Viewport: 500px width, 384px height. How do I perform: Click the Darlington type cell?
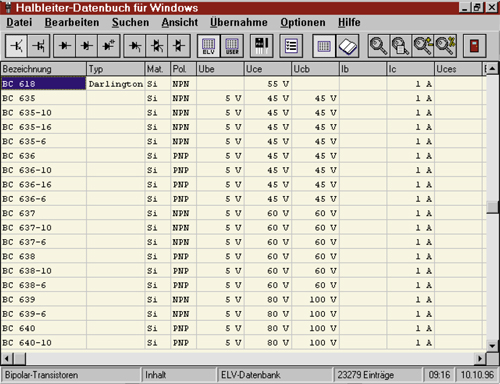pos(116,84)
